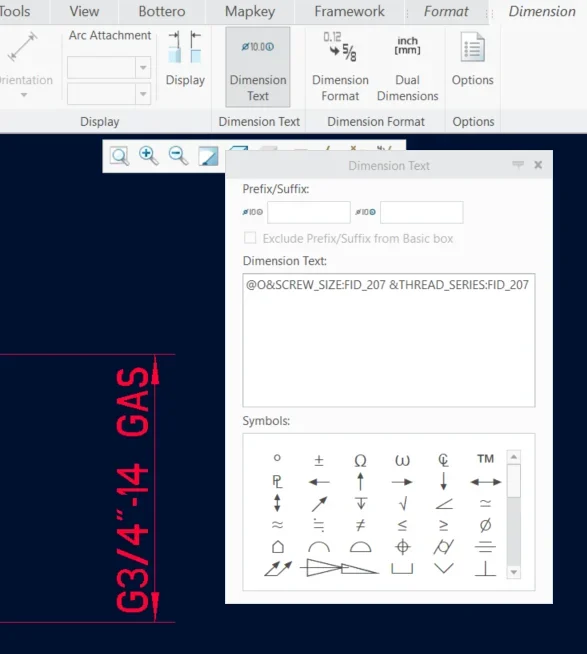Screen dimensions: 587x654
Task: Expand the second Arc Attachment dropdown
Action: (x=143, y=94)
